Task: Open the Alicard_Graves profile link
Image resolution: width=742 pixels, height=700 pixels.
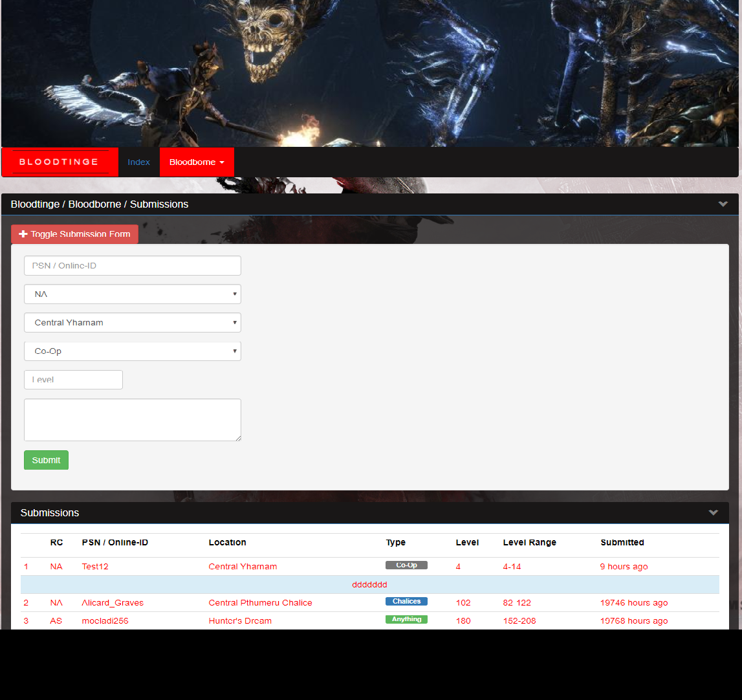Action: click(x=112, y=602)
